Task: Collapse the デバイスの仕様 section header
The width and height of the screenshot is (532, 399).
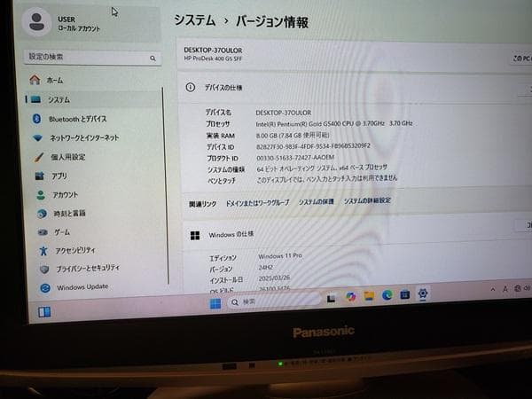Action: click(355, 88)
